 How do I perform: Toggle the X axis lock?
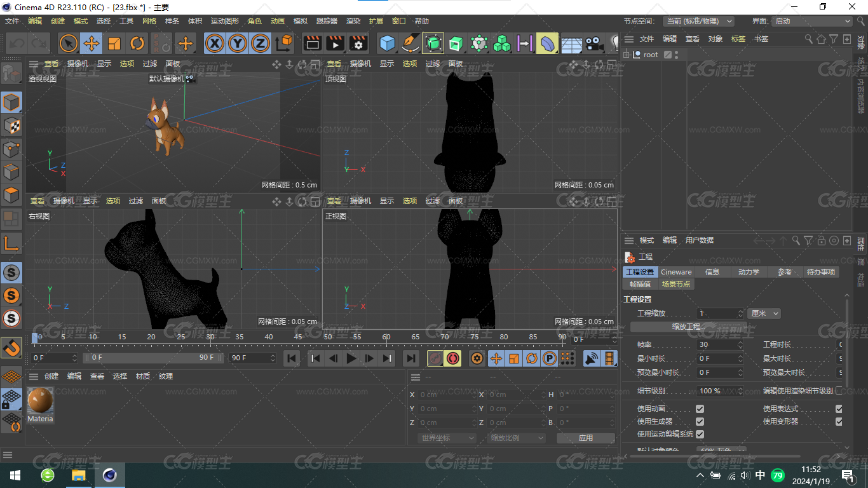point(215,43)
